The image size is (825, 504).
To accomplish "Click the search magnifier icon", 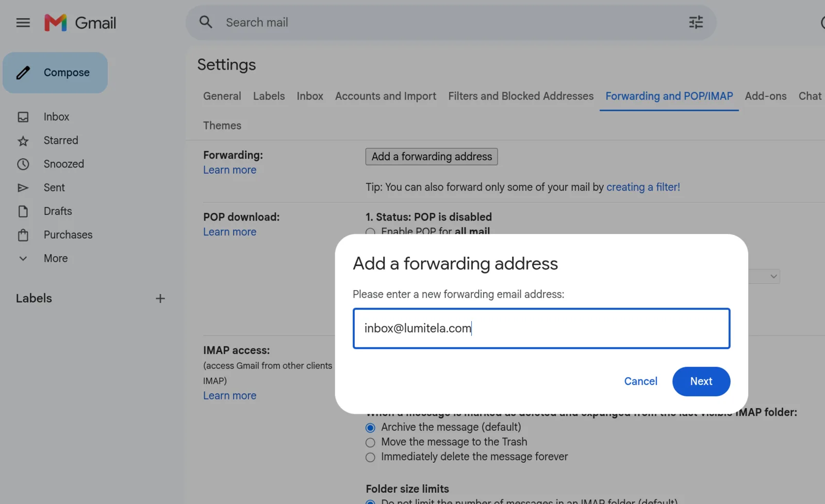I will 206,22.
